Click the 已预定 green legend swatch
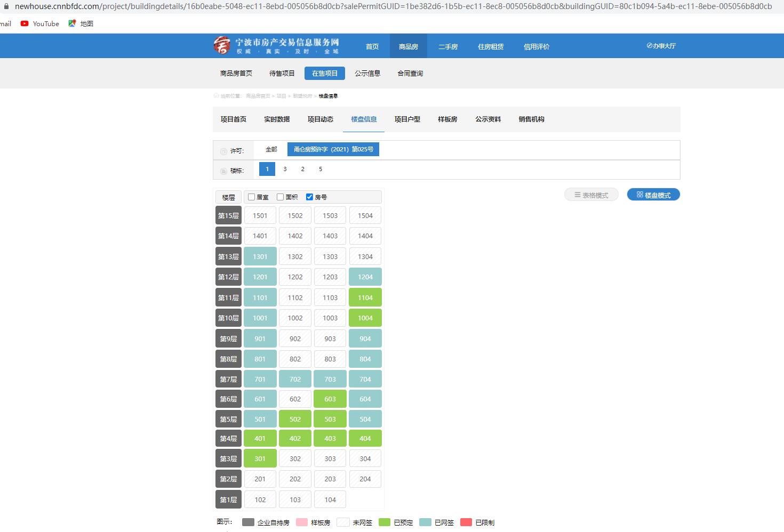 click(385, 522)
